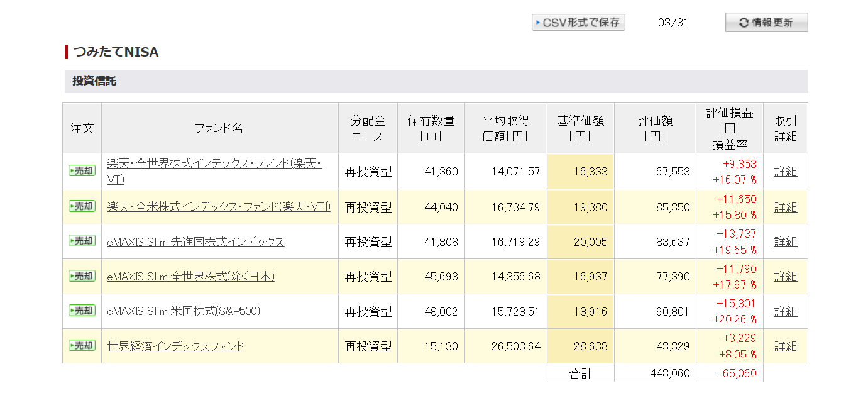
Task: Click average cost 14,071.57
Action: click(x=515, y=171)
